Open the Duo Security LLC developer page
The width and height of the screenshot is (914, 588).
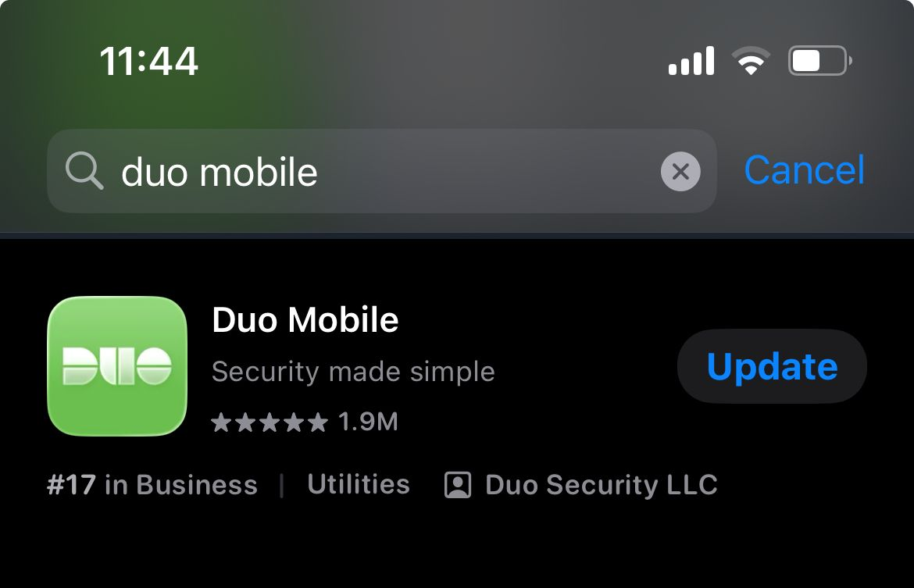click(x=601, y=485)
